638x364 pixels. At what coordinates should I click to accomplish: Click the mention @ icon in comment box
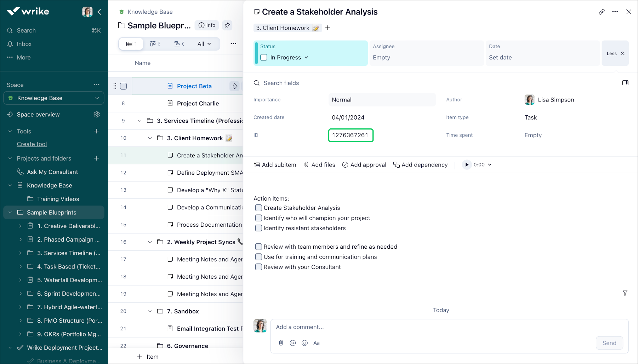tap(292, 343)
